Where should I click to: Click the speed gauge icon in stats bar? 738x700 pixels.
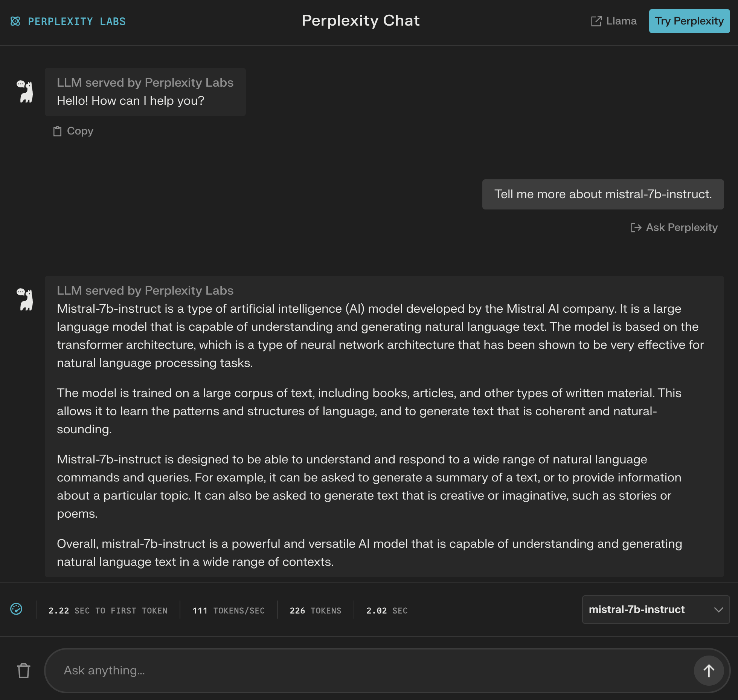tap(16, 609)
